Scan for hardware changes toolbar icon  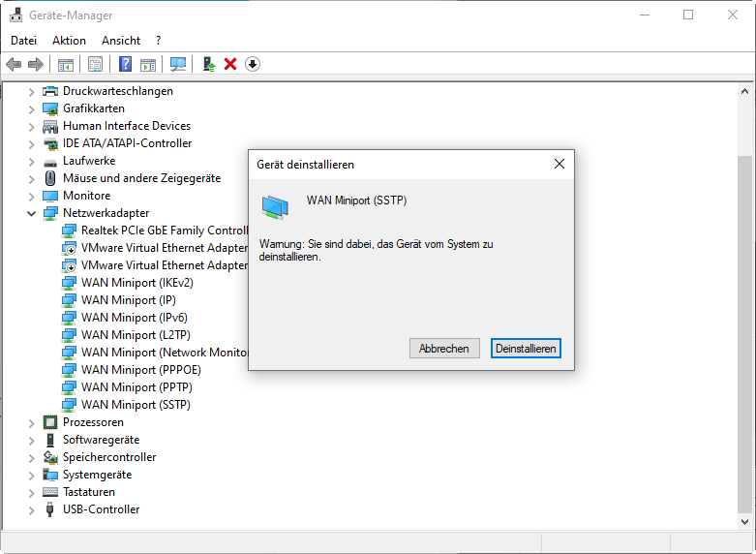click(x=178, y=64)
